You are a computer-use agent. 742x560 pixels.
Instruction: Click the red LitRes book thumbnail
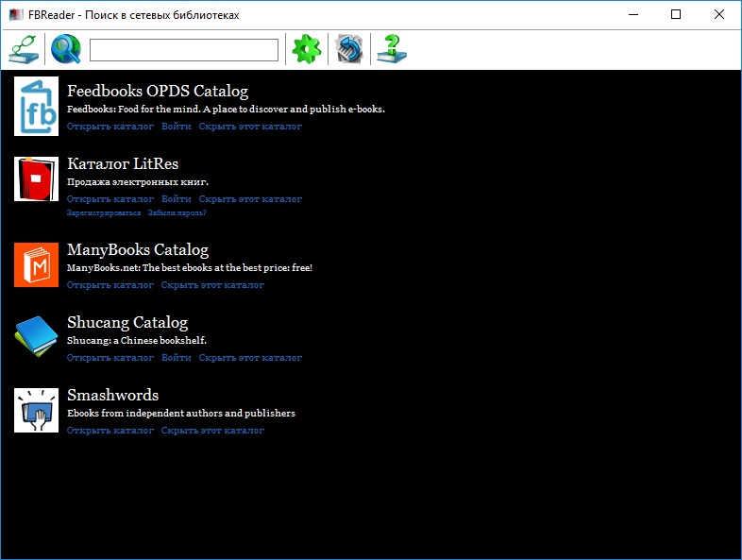(37, 178)
